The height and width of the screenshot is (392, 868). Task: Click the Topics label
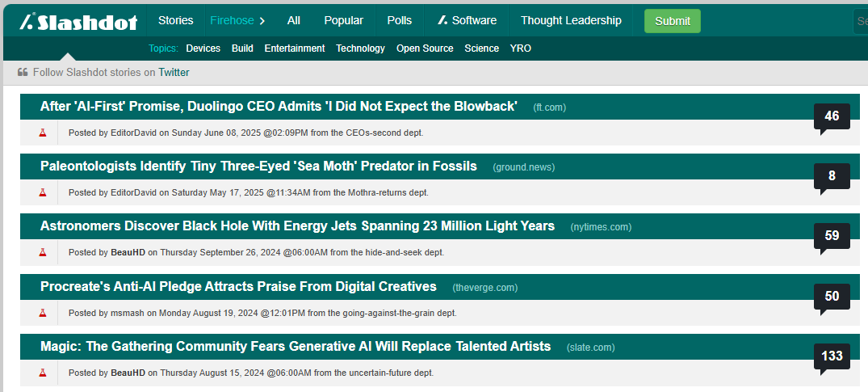pos(163,48)
